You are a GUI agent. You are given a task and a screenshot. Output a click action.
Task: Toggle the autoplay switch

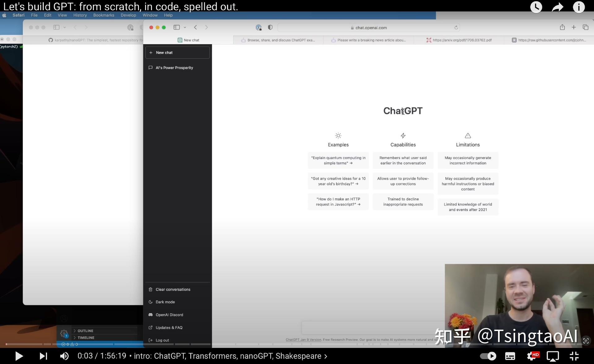point(488,356)
